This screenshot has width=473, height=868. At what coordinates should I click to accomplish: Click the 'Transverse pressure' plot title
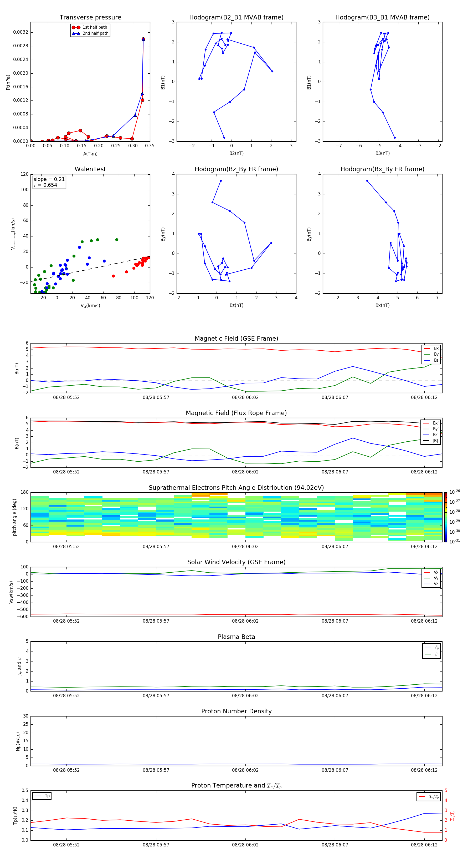point(90,18)
